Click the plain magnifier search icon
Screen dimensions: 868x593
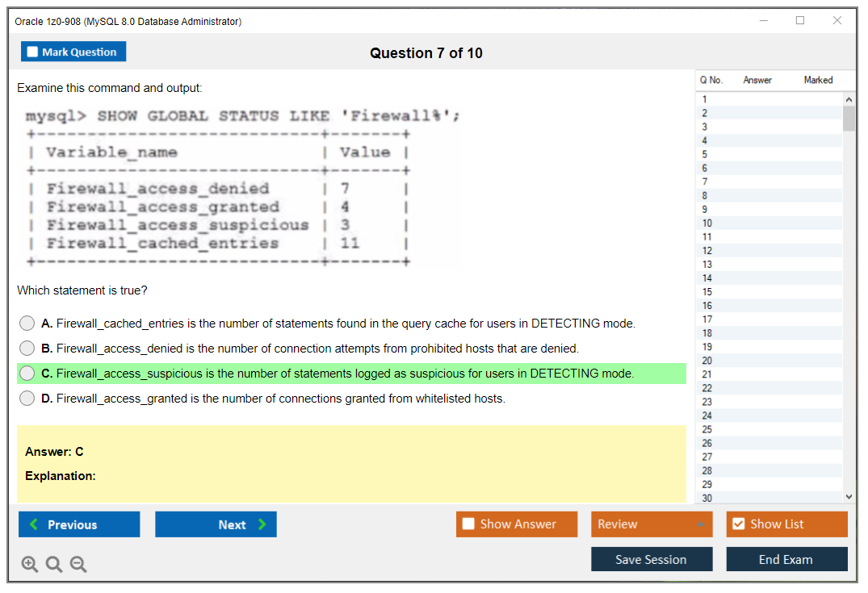pyautogui.click(x=53, y=564)
